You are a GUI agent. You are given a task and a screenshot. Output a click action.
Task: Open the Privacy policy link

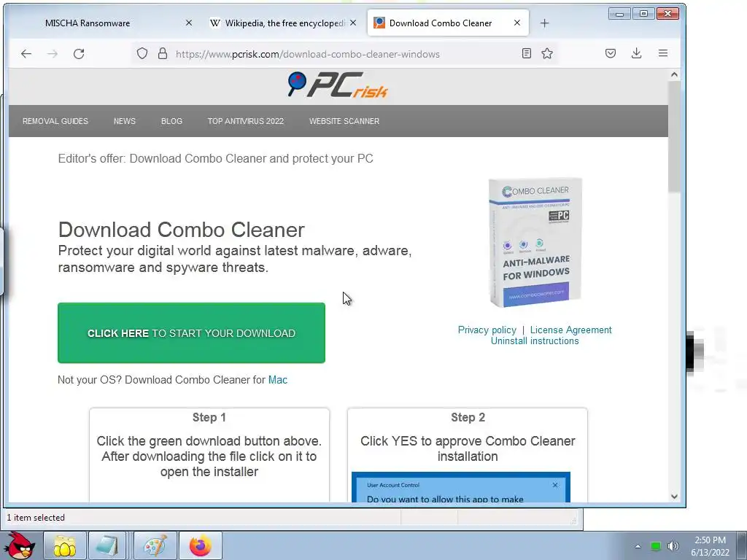[487, 330]
